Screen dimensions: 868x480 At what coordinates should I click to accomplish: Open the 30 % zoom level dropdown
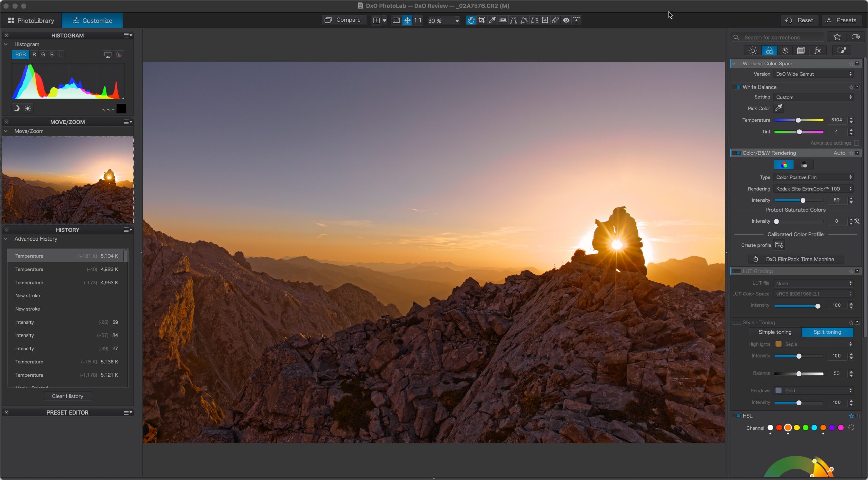pyautogui.click(x=457, y=21)
